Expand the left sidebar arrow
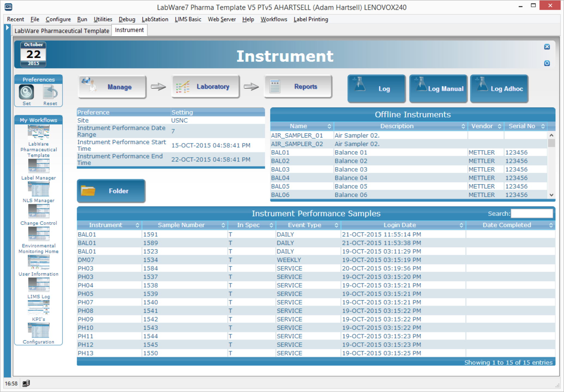 pos(7,27)
